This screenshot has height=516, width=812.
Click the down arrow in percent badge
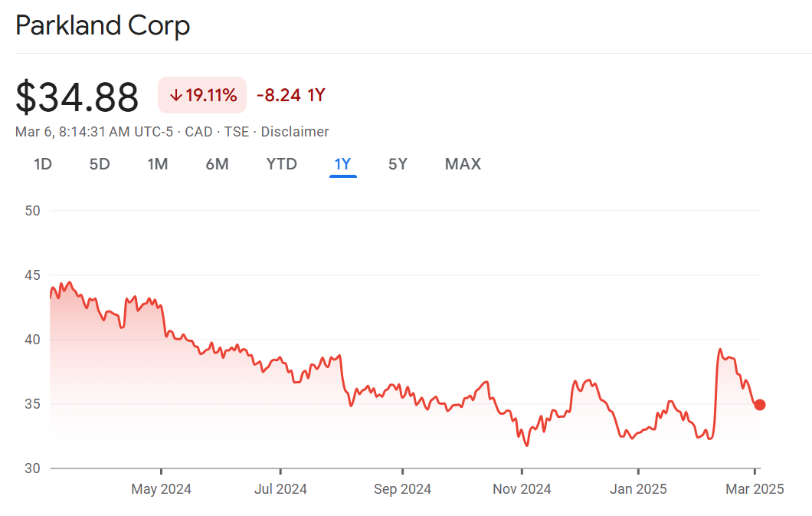175,96
